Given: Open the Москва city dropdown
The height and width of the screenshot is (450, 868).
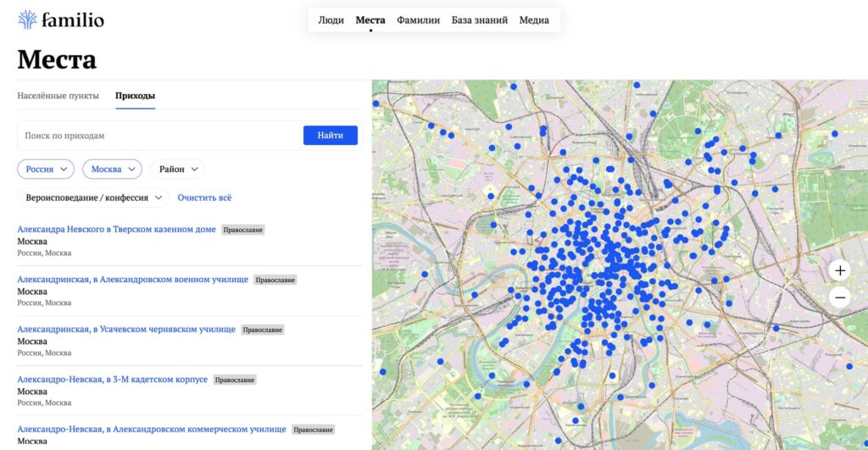Looking at the screenshot, I should pyautogui.click(x=113, y=169).
